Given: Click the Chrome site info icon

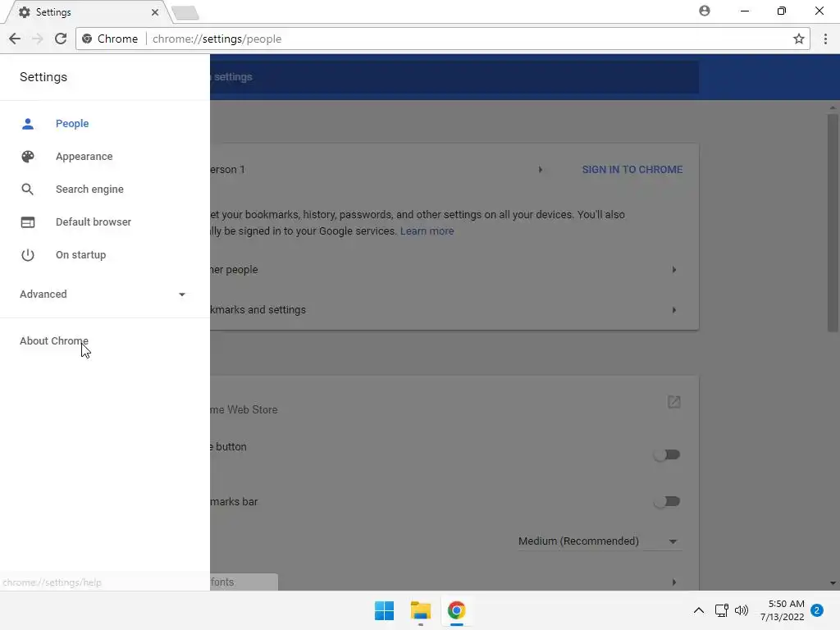Looking at the screenshot, I should [x=87, y=39].
